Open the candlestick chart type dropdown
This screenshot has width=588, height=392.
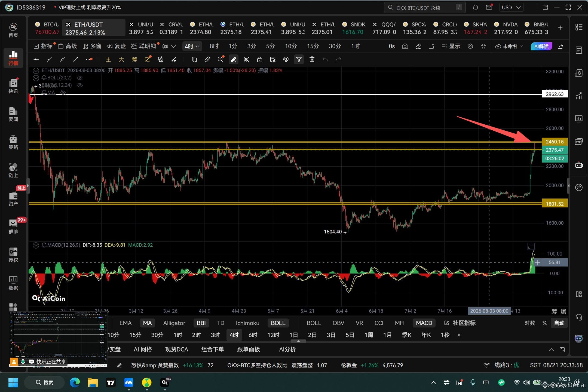169,46
